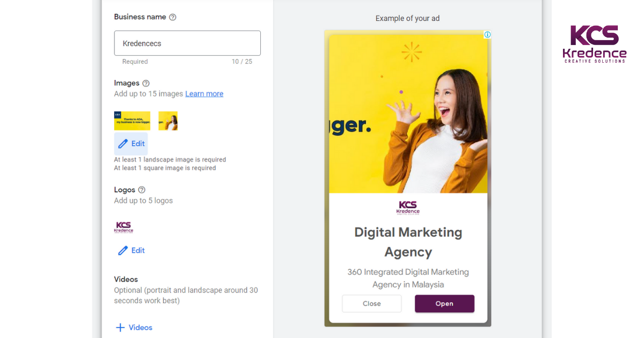Open the Learn more link under Images
Viewport: 644px width, 338px height.
click(x=204, y=94)
